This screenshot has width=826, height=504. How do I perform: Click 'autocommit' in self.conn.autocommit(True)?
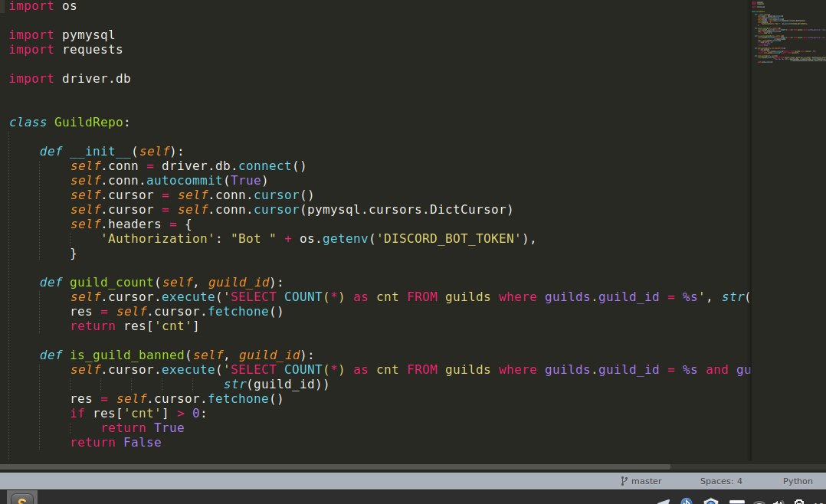185,181
